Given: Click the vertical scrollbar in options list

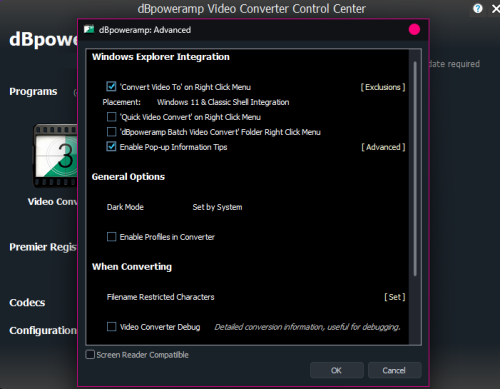Looking at the screenshot, I should tap(415, 168).
